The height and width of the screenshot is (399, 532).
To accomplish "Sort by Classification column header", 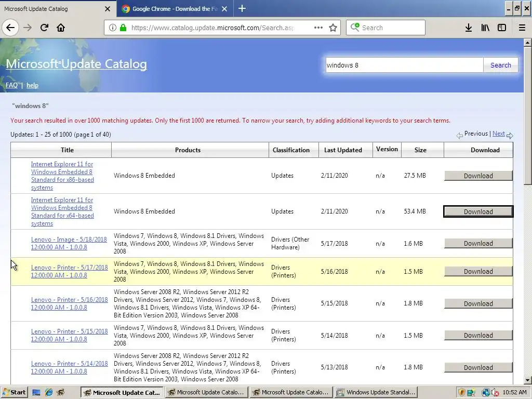I will pyautogui.click(x=291, y=150).
